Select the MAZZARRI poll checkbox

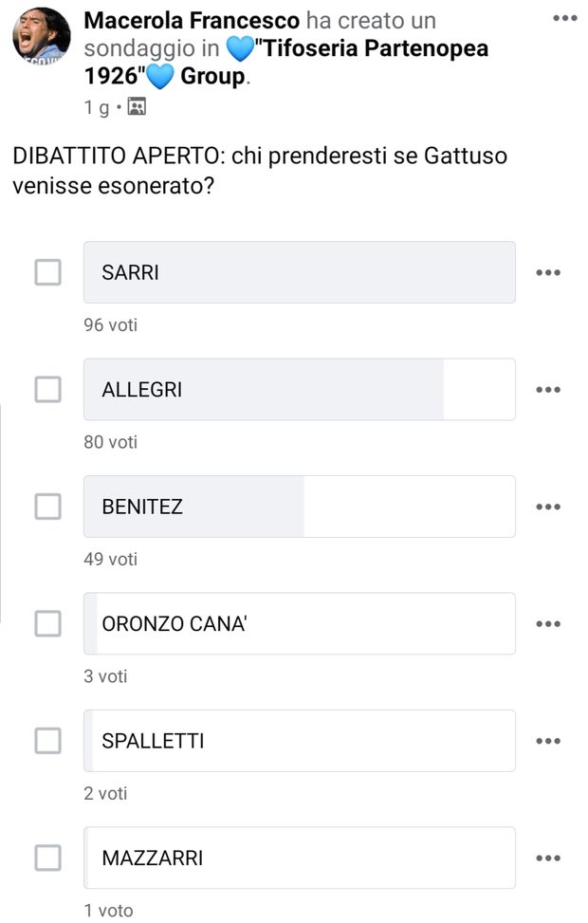pyautogui.click(x=48, y=858)
